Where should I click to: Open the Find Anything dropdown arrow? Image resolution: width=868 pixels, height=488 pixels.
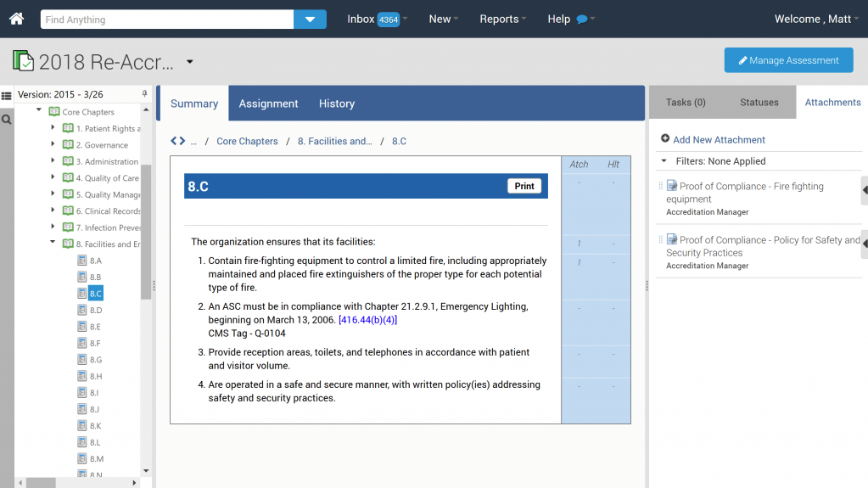pyautogui.click(x=310, y=20)
